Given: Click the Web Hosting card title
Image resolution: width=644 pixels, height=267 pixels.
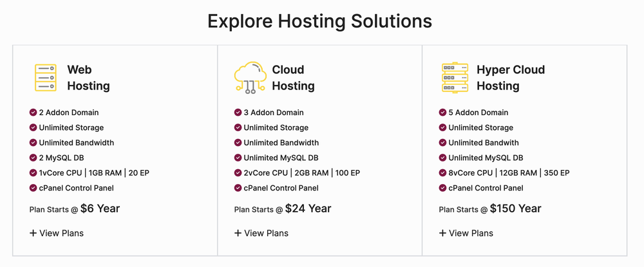Looking at the screenshot, I should 89,77.
